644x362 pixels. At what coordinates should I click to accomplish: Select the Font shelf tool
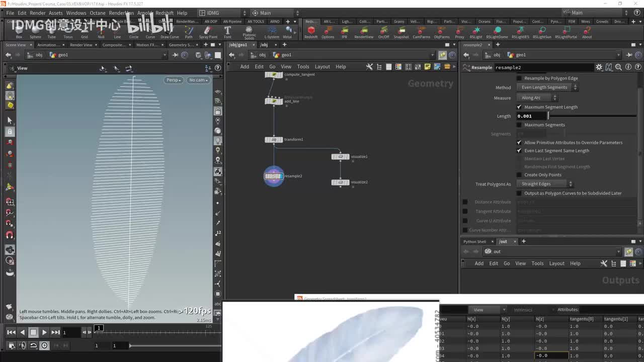227,33
